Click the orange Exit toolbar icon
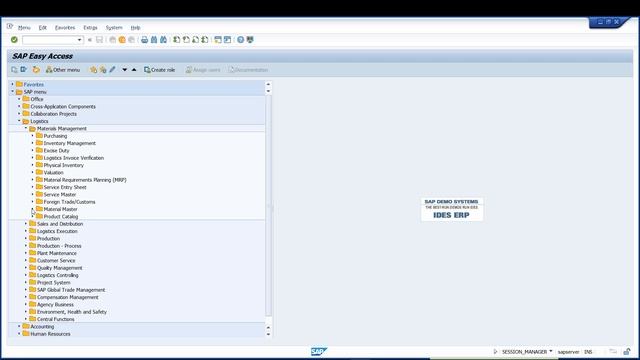This screenshot has width=640, height=360. coord(122,40)
